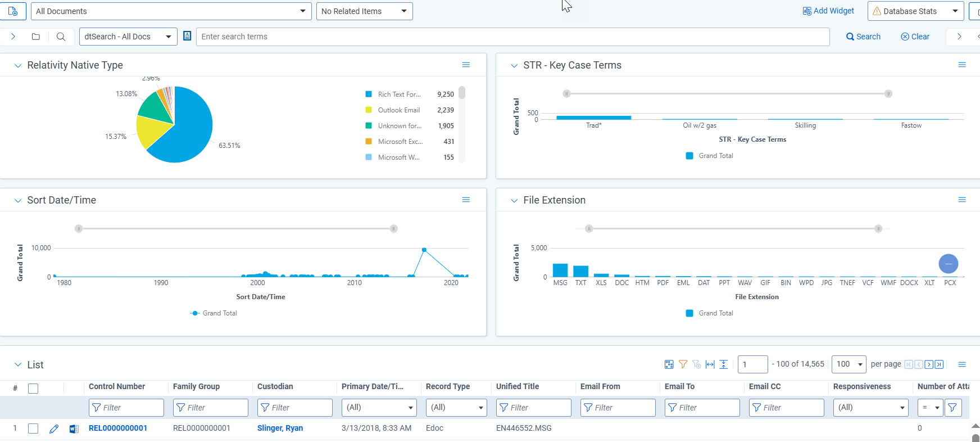Jump to the last page of results
Image resolution: width=980 pixels, height=442 pixels.
(939, 364)
